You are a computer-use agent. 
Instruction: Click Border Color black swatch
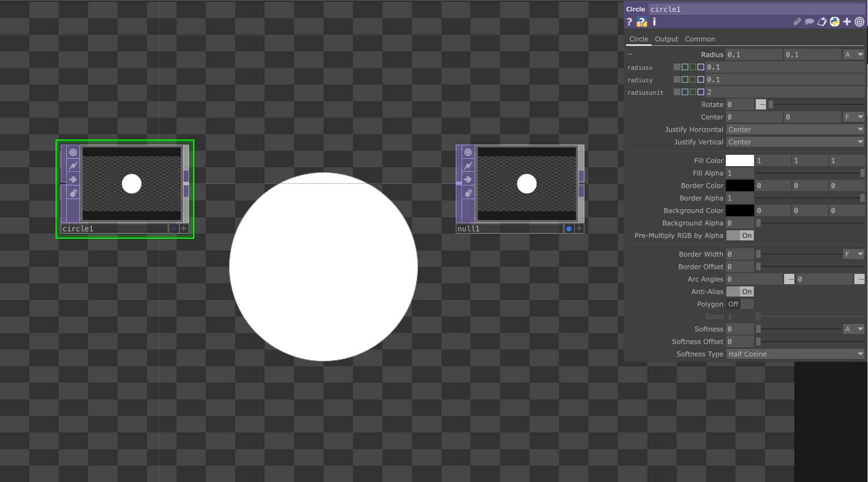pos(740,185)
